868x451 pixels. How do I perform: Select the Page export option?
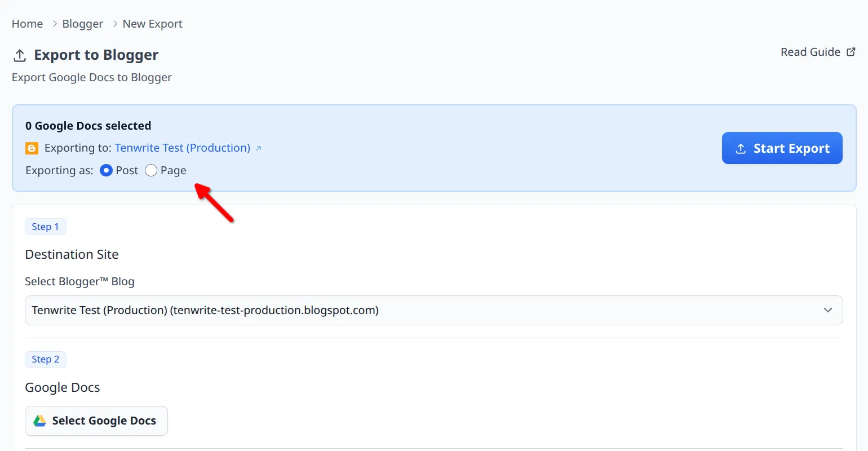[150, 170]
